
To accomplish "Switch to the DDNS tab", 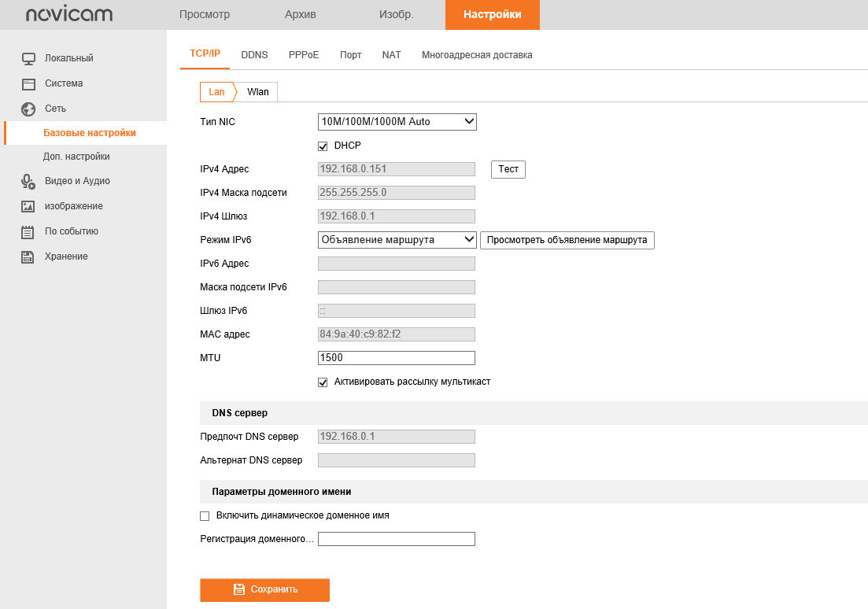I will pos(254,55).
